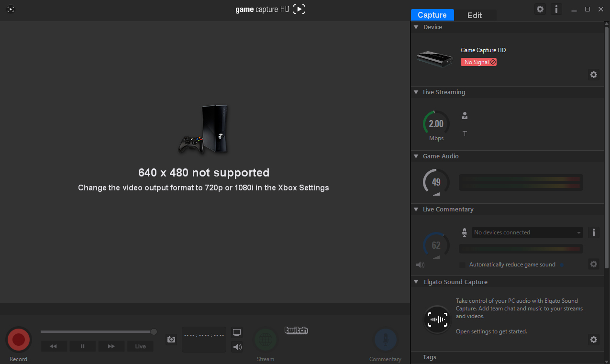The image size is (610, 364).
Task: Click the Game Audio volume dial showing 49
Action: click(x=436, y=182)
